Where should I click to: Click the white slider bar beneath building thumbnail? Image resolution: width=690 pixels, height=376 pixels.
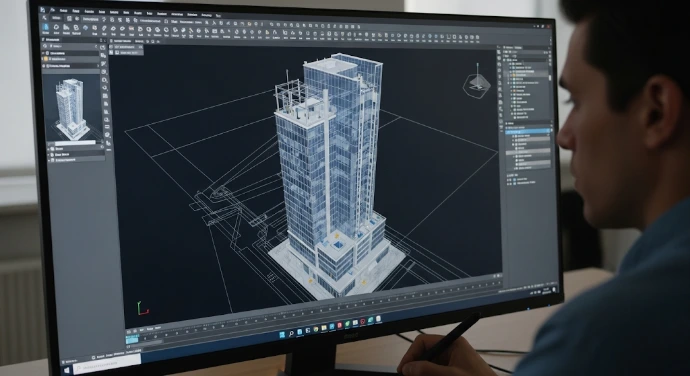(x=75, y=143)
